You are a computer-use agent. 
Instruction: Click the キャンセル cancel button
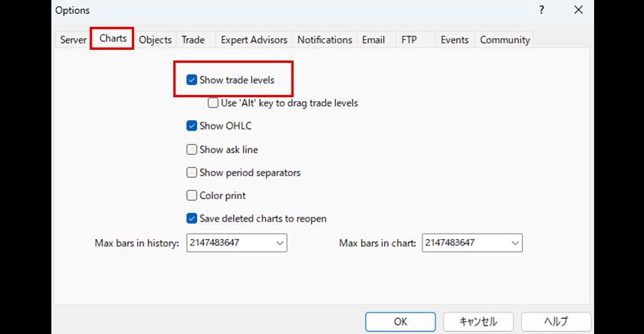pyautogui.click(x=478, y=322)
